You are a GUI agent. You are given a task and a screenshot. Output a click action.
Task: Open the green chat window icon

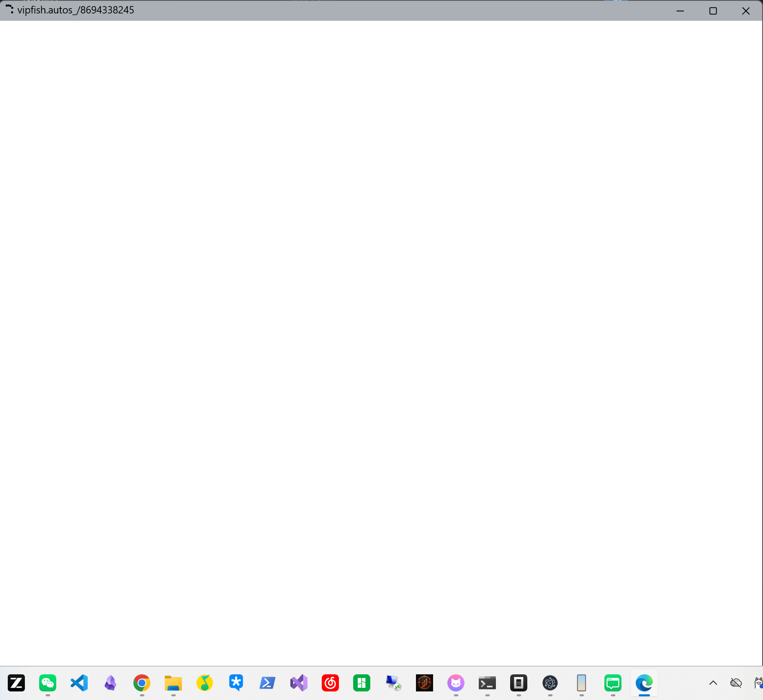[613, 683]
